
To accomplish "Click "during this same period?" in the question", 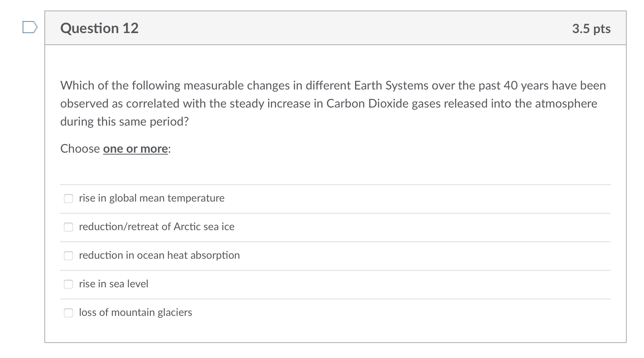I will [x=125, y=122].
